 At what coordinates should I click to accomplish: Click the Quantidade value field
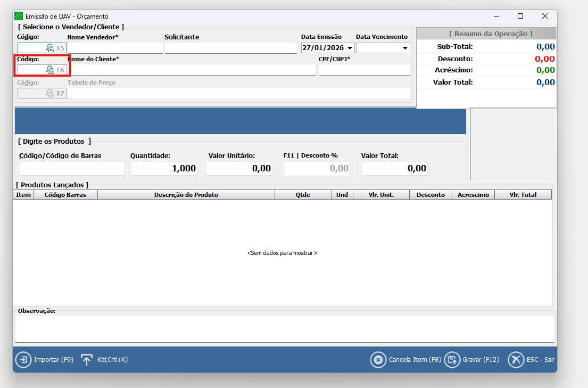(x=164, y=169)
